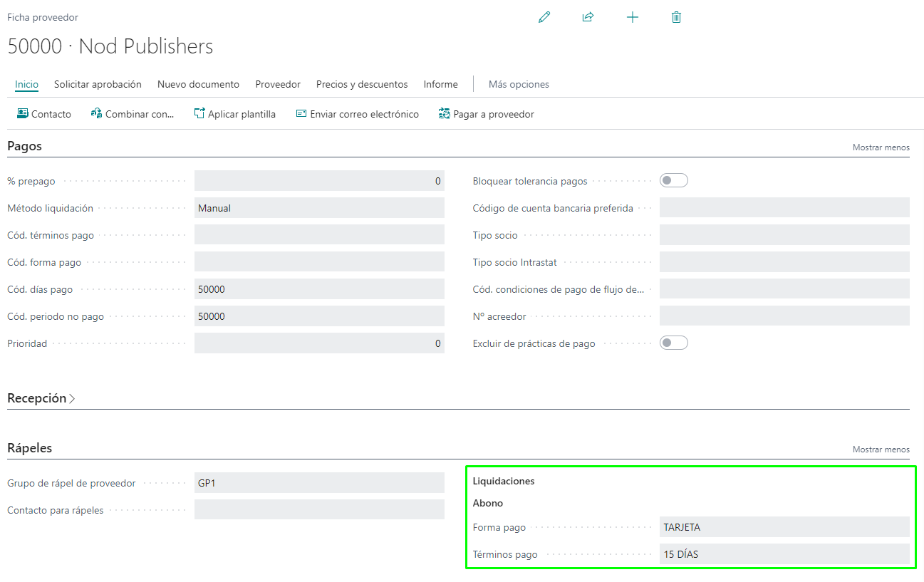Click the Forma pago field with TARJETA
The height and width of the screenshot is (582, 924).
pyautogui.click(x=784, y=527)
